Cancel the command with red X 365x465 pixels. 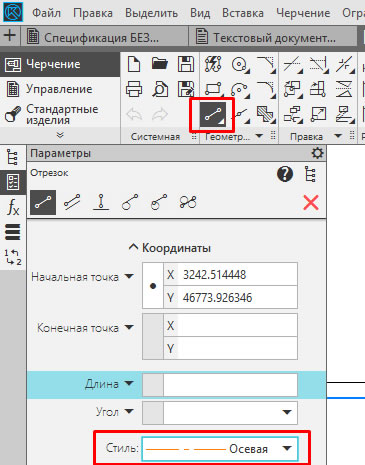pos(311,202)
